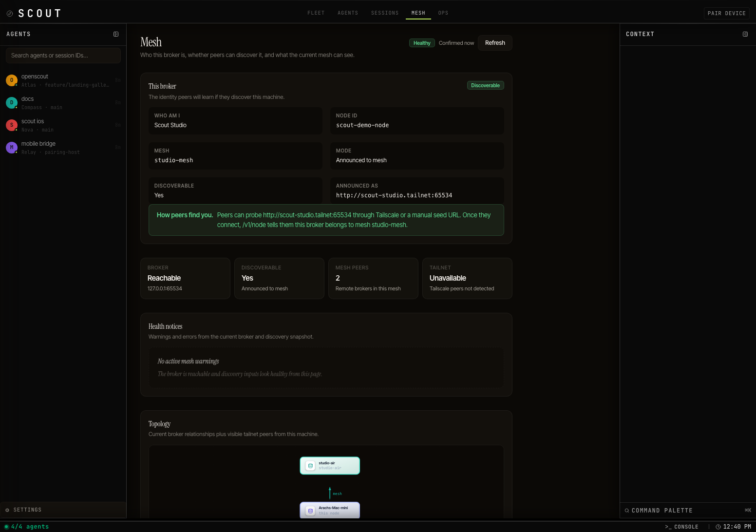Click the scout-demo-node Node ID value

point(362,125)
